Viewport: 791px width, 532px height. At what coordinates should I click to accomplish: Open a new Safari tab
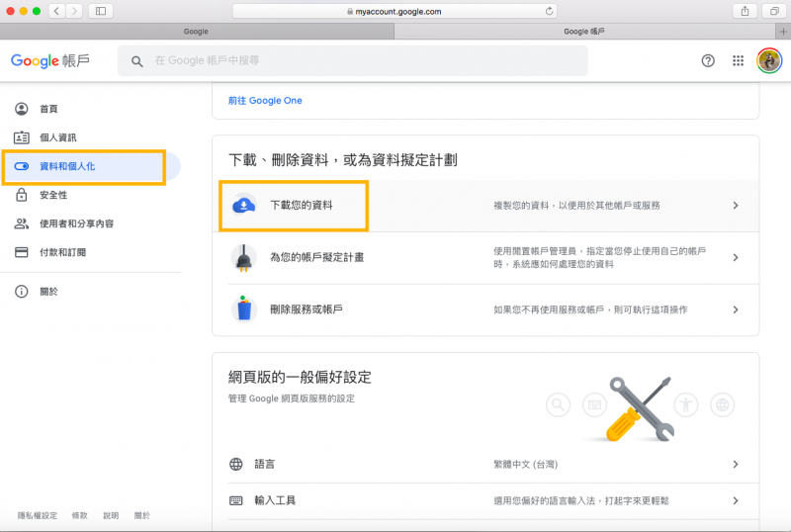pos(783,32)
